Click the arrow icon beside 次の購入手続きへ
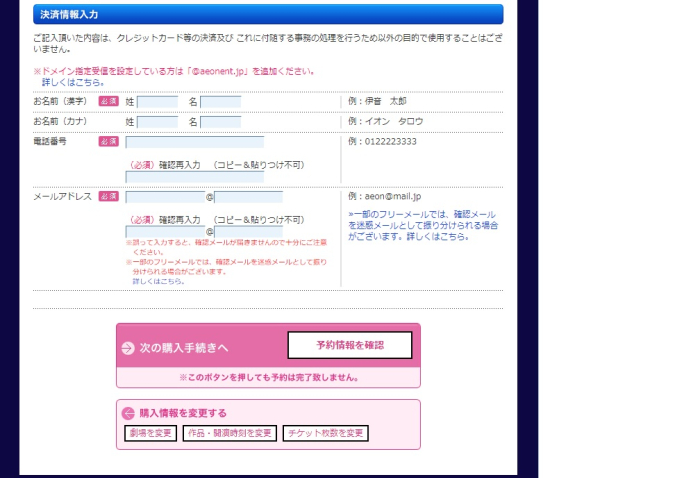Screen dimensions: 700x478 click(x=128, y=348)
